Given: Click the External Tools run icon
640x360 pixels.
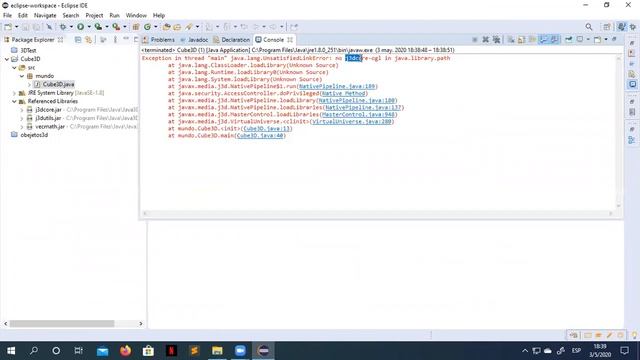Looking at the screenshot, I should pos(116,27).
